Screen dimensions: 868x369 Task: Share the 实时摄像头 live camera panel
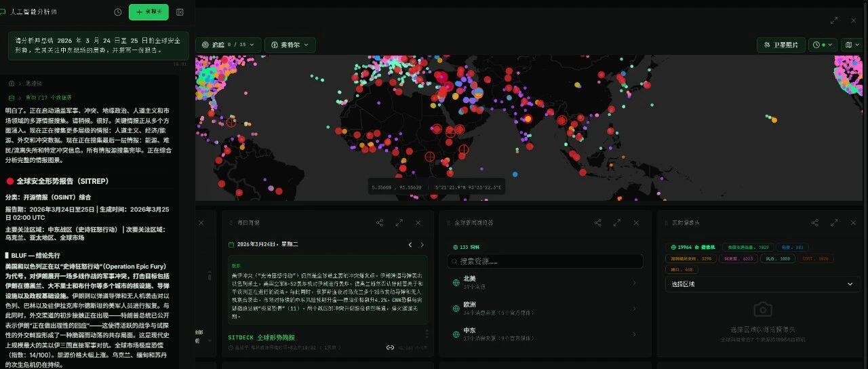point(816,222)
